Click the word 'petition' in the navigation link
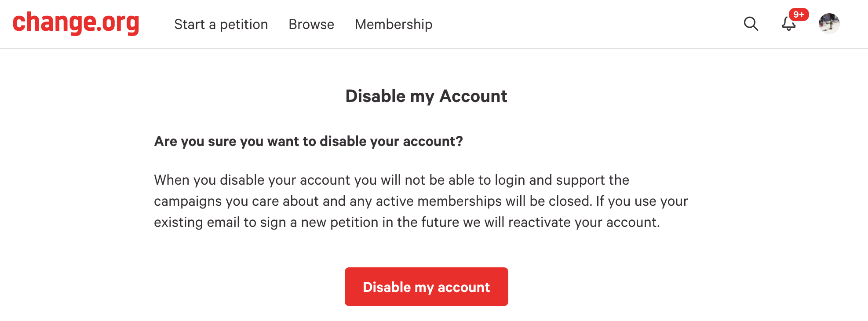Screen dimensions: 868x321 (x=244, y=25)
